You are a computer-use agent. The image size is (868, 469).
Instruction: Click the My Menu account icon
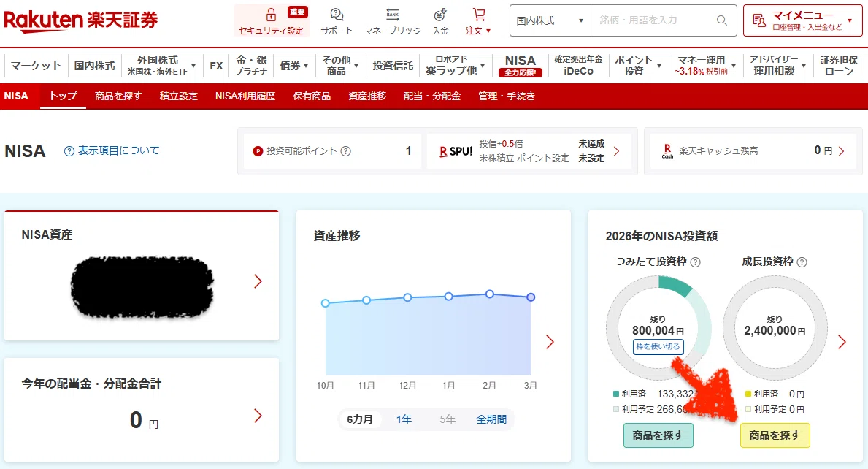click(x=759, y=21)
